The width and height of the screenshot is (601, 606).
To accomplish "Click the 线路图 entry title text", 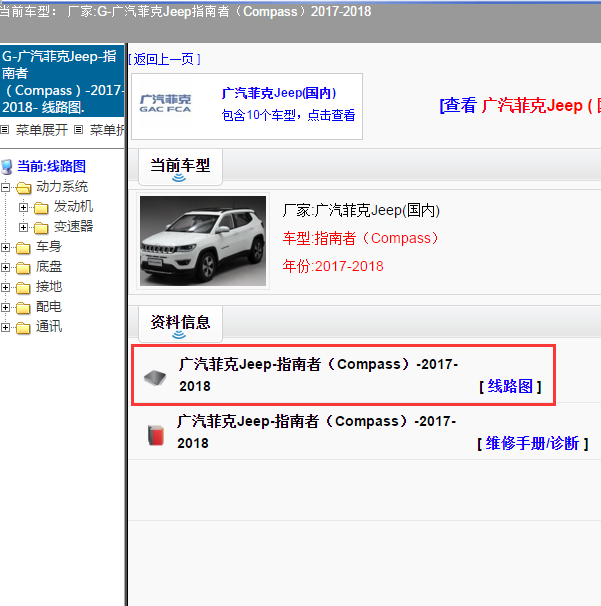I will click(x=318, y=375).
